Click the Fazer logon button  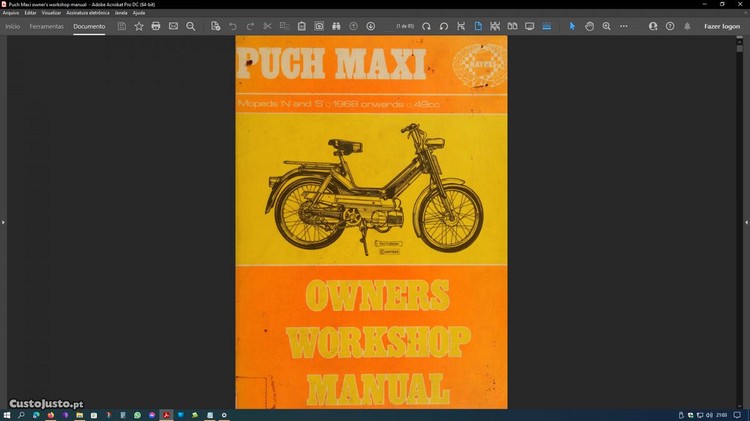[x=721, y=26]
